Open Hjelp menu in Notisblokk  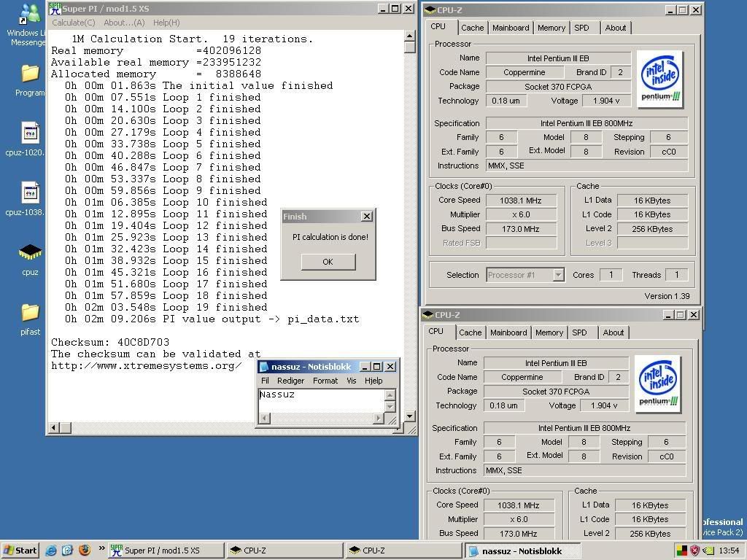click(373, 381)
